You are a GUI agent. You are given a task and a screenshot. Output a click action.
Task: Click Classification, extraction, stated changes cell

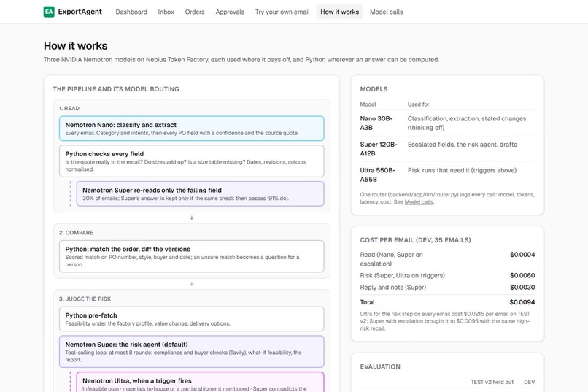coord(467,123)
